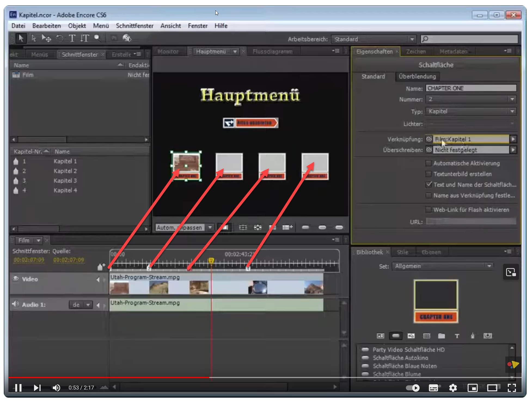Select the Selection tool arrow
This screenshot has width=532, height=402.
click(21, 38)
